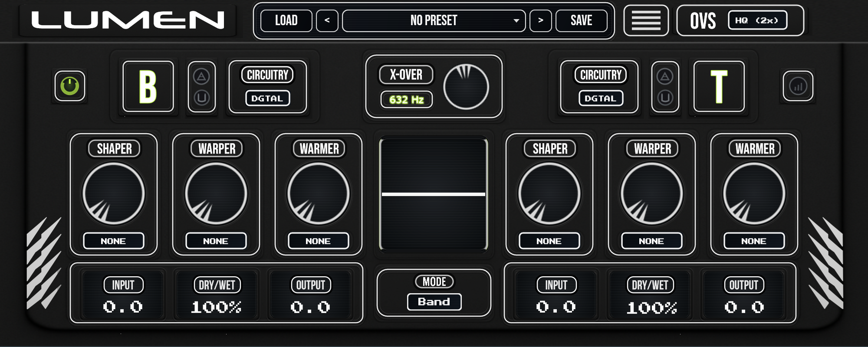Open the NONE selector under T-side SHAPER
Viewport: 868px width, 347px height.
[x=549, y=241]
